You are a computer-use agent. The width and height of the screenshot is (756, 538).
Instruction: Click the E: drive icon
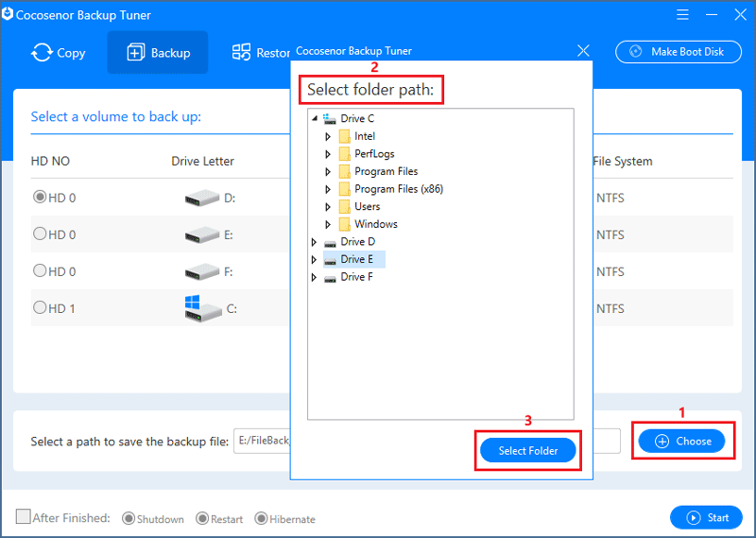click(x=202, y=235)
